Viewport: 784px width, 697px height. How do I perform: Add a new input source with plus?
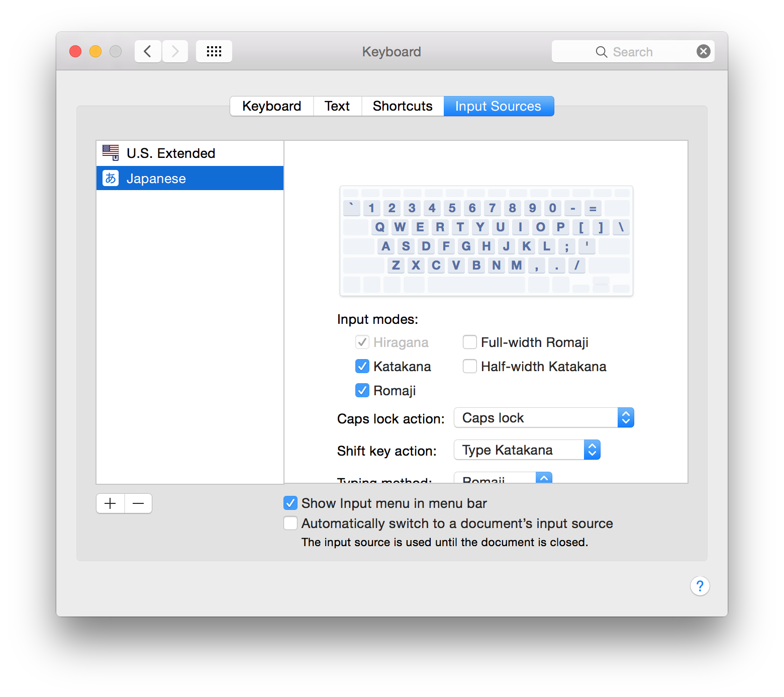pyautogui.click(x=110, y=503)
